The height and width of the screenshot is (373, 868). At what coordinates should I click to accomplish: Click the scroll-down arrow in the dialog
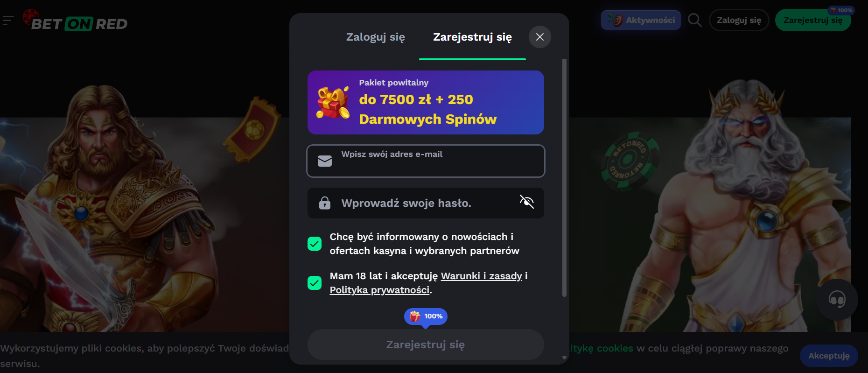(564, 358)
